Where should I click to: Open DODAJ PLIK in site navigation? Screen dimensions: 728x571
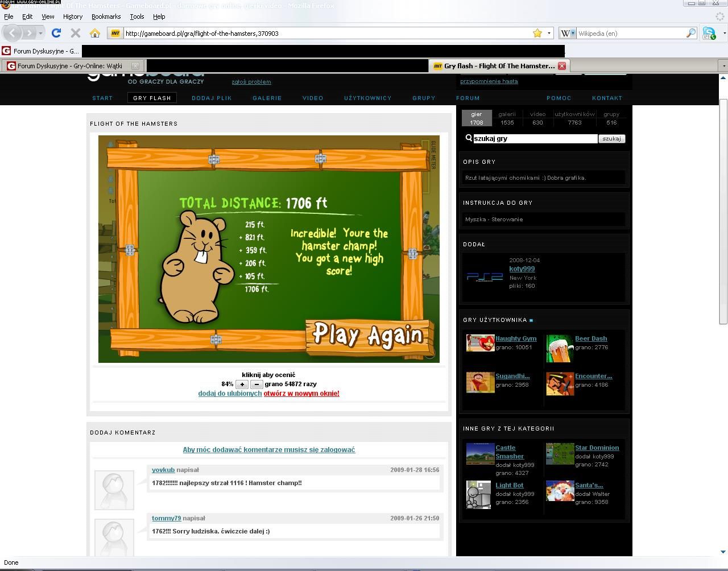click(212, 98)
